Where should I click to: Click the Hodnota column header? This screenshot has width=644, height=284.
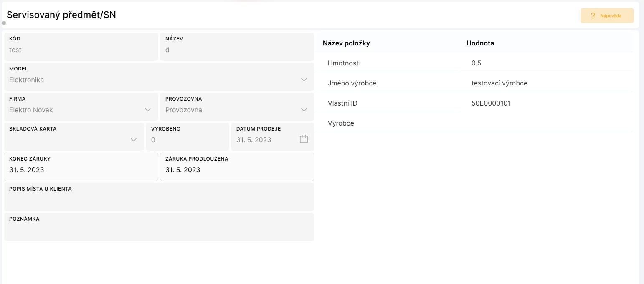(x=480, y=43)
